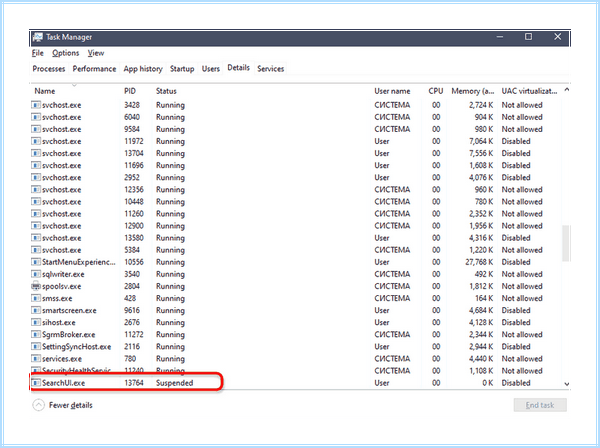The width and height of the screenshot is (600, 448).
Task: Open the View menu
Action: (x=96, y=53)
